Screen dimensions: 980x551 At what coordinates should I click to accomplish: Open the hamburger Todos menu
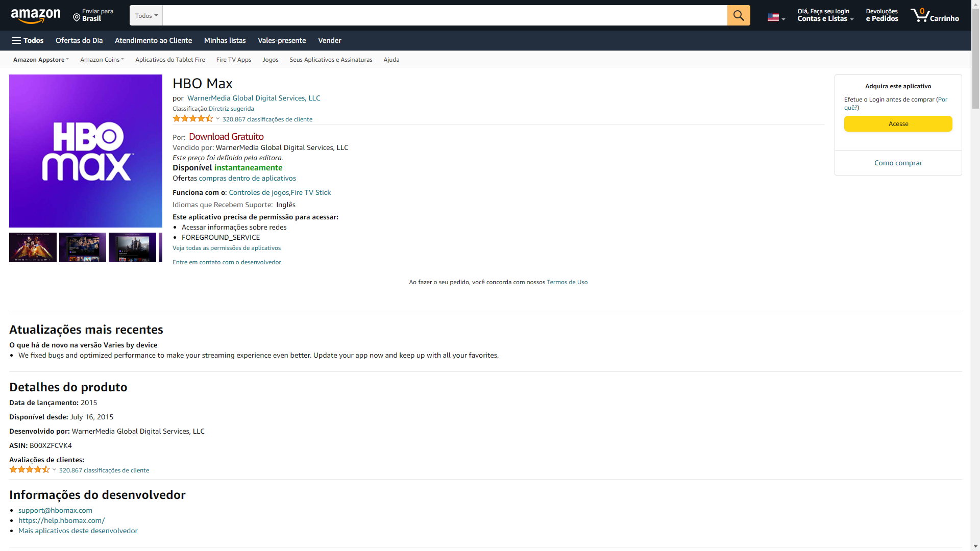tap(28, 40)
